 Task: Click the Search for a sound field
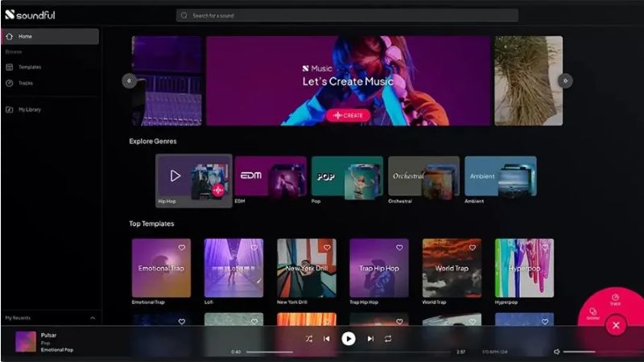[x=347, y=15]
